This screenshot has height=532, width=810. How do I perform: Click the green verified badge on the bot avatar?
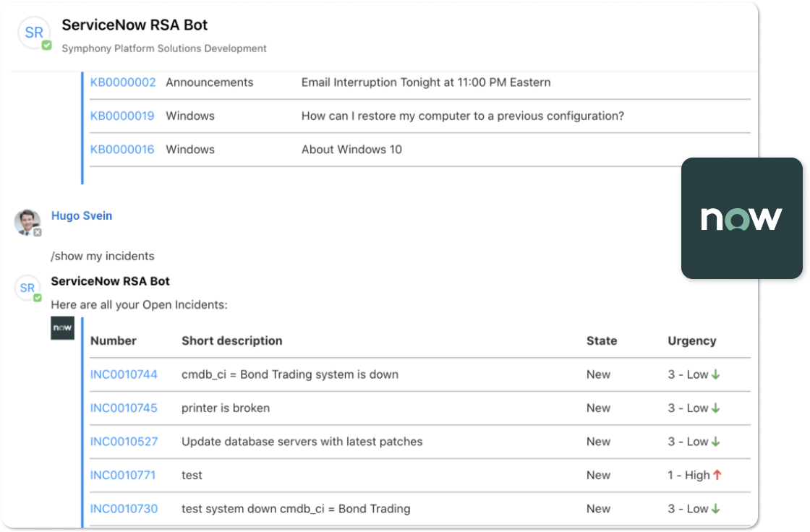point(44,43)
